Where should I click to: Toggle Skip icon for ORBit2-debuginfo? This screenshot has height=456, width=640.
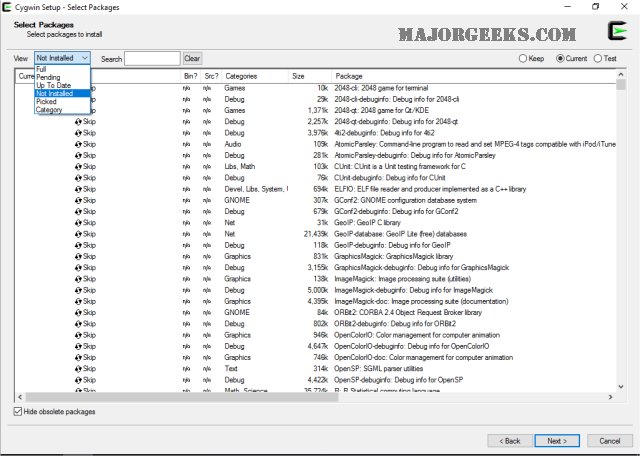point(78,324)
